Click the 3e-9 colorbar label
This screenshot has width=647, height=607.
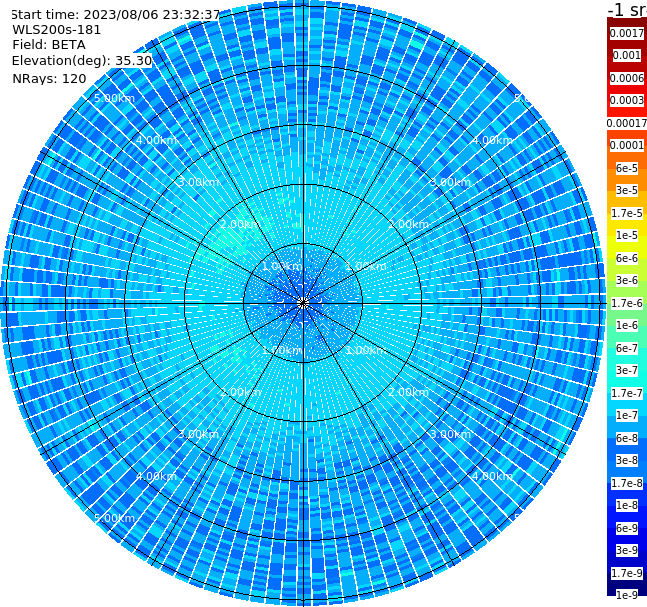tap(627, 550)
